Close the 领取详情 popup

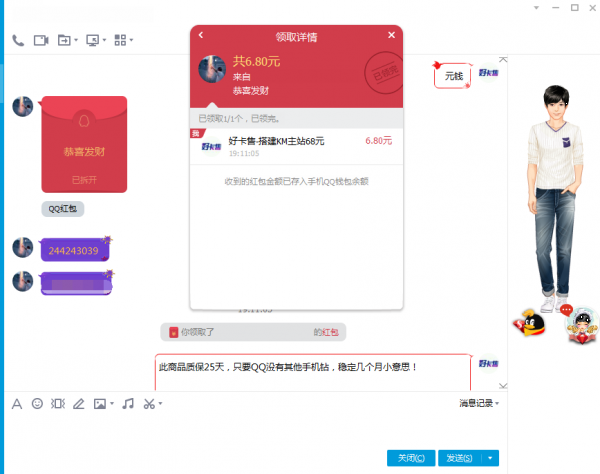(x=391, y=35)
